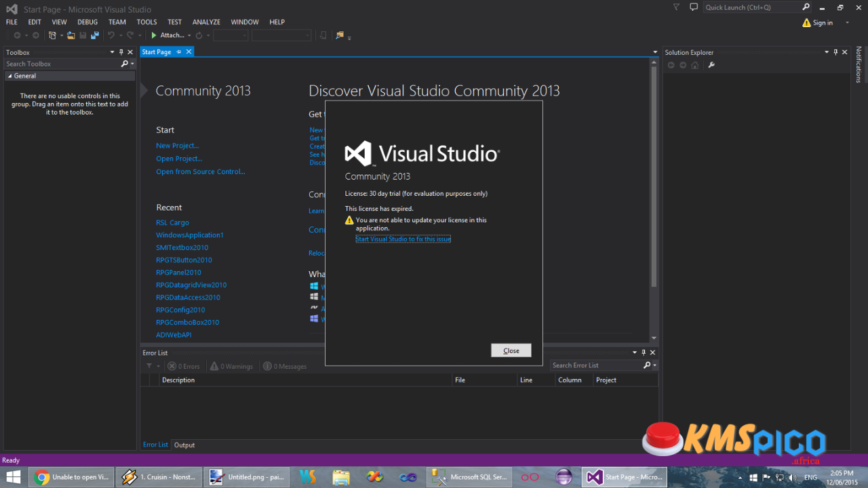The width and height of the screenshot is (868, 488).
Task: Open the FILE menu
Action: click(x=12, y=22)
